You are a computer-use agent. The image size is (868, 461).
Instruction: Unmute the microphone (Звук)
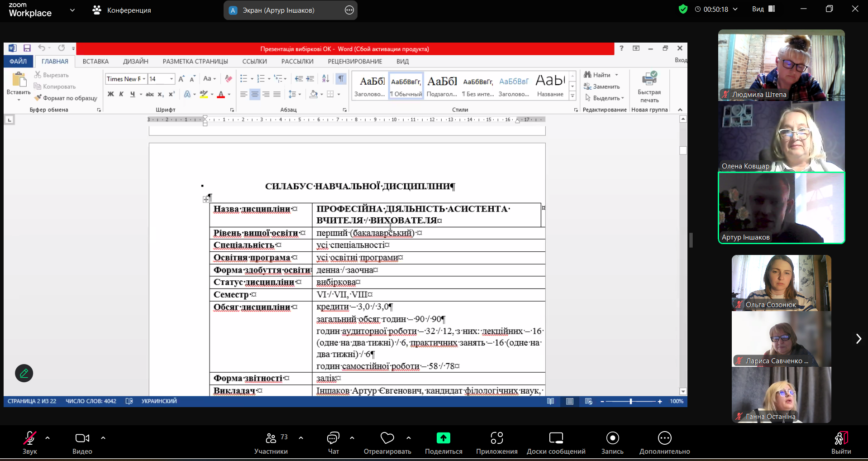[30, 438]
